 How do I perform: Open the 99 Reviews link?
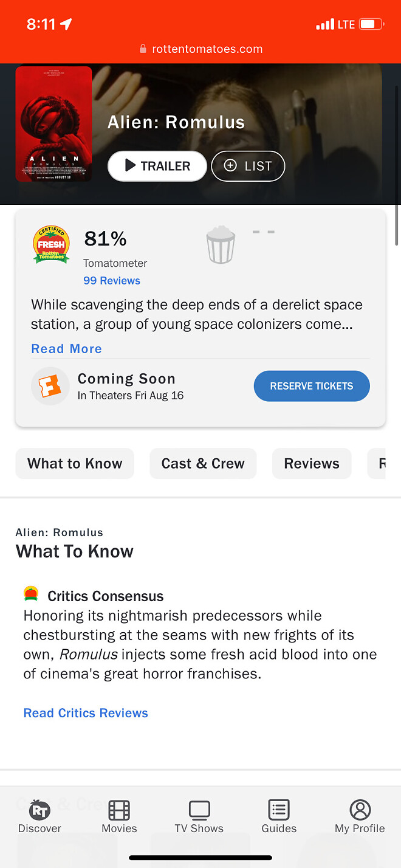pyautogui.click(x=112, y=281)
